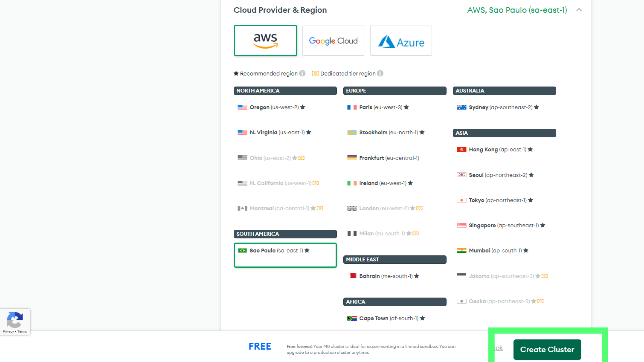Choose Hong Kong (ap-east-1) region

505,150
